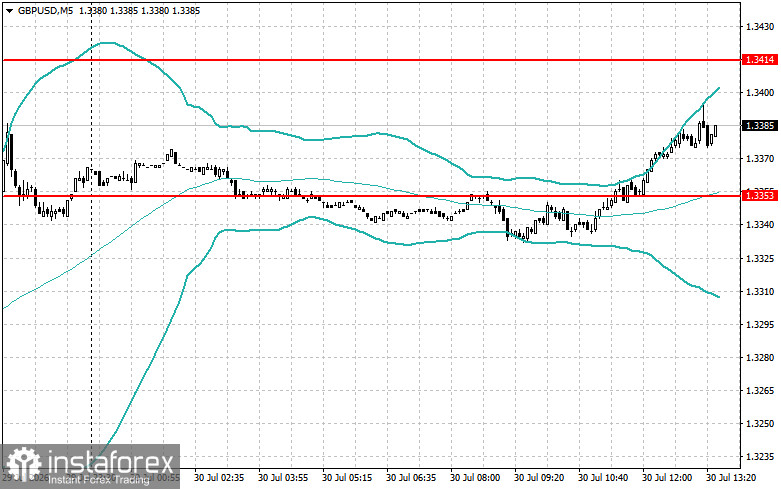The width and height of the screenshot is (781, 489).
Task: Click the 1.3235 price axis value
Action: tap(760, 457)
